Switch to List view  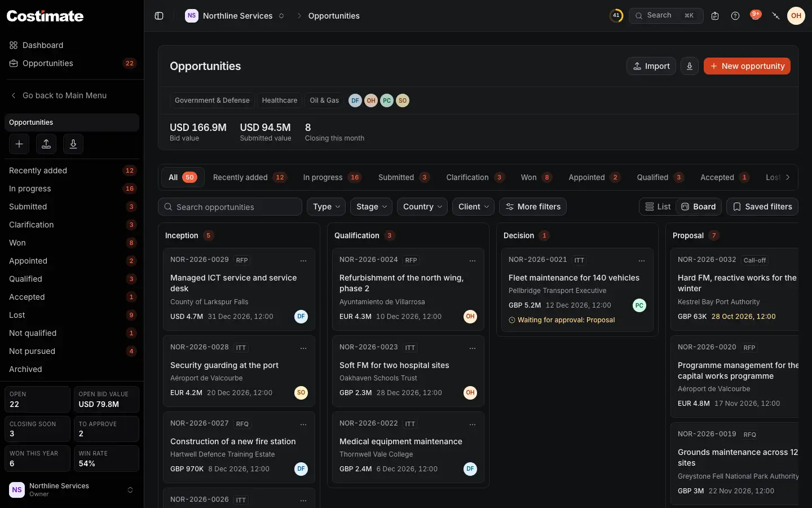click(x=658, y=207)
